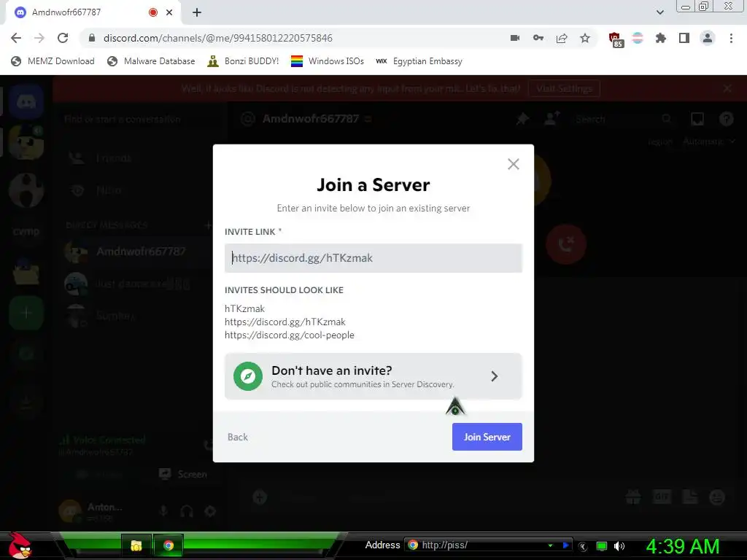Open the Friends entry in sidebar
The height and width of the screenshot is (560, 747).
(x=138, y=157)
